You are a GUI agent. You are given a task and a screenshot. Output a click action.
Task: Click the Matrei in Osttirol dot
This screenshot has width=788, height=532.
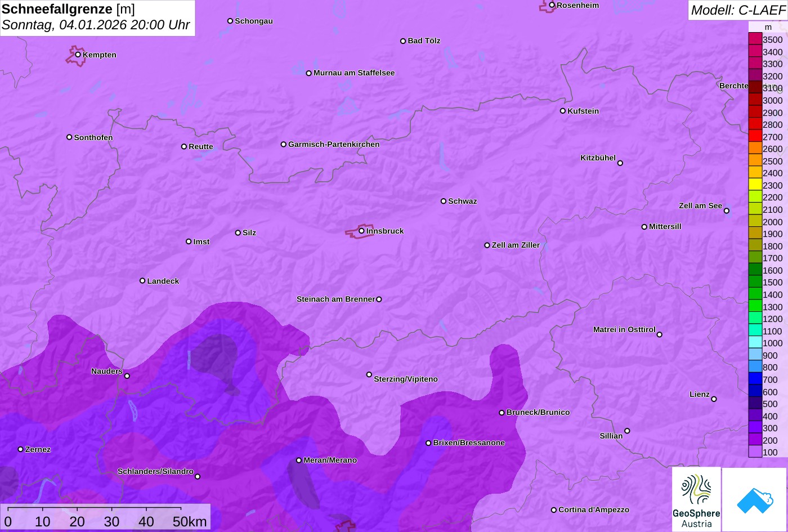(659, 334)
